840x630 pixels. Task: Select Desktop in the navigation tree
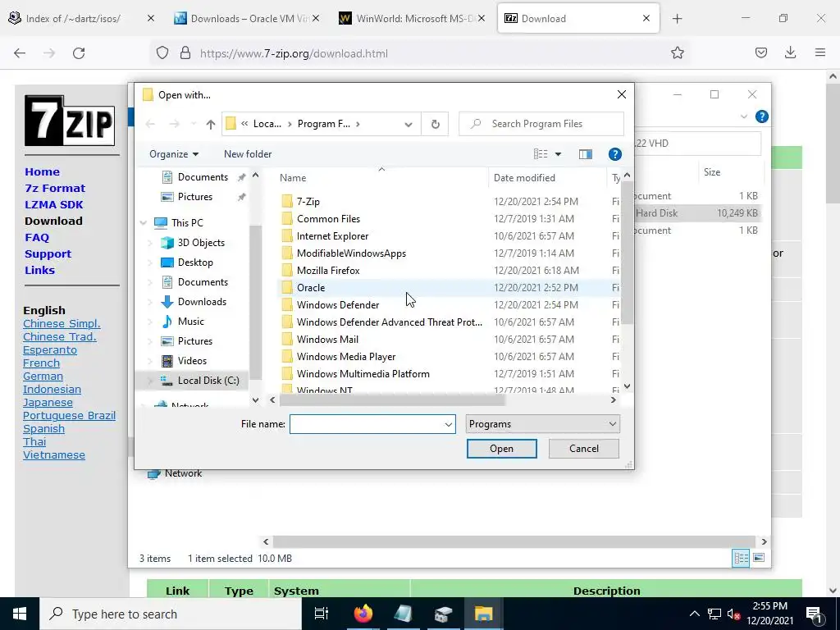coord(195,262)
